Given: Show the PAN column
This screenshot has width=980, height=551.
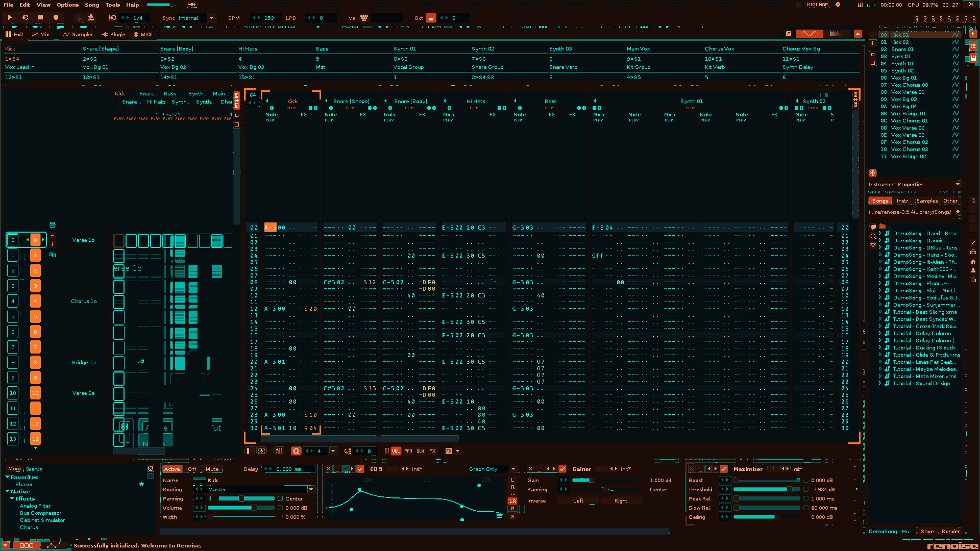Looking at the screenshot, I should pos(408,451).
